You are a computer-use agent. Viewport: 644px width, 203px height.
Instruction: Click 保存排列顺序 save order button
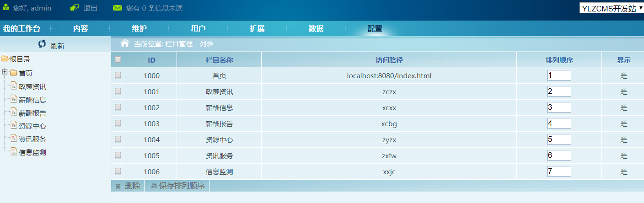(182, 186)
